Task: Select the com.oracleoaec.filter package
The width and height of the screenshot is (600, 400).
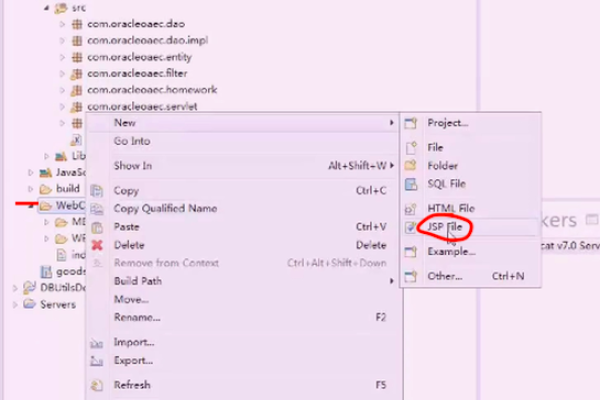Action: coord(137,74)
